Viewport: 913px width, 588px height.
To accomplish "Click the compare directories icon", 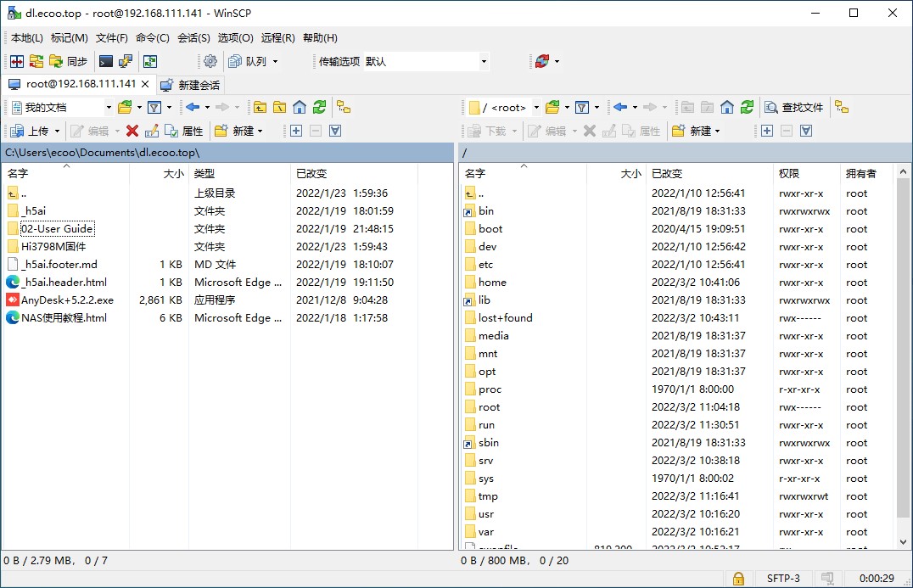I will pos(16,61).
